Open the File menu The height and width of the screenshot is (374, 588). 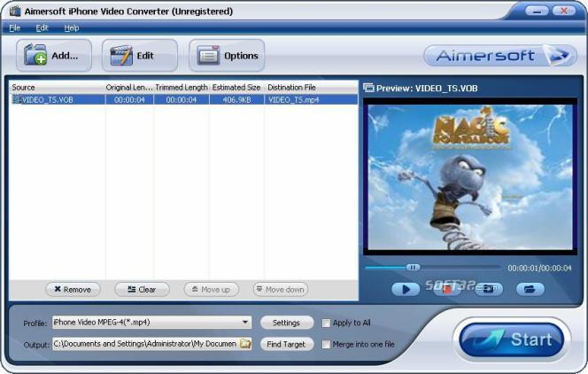tap(15, 27)
